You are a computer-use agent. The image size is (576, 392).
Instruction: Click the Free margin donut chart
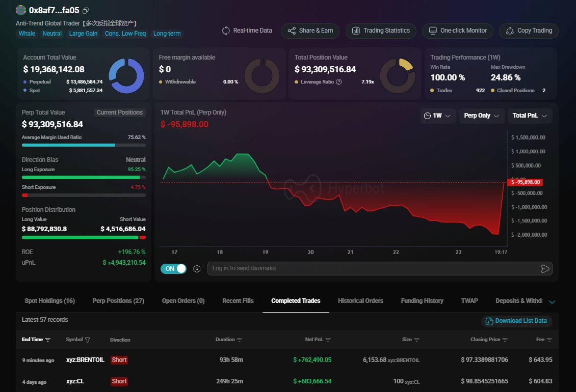coord(262,76)
